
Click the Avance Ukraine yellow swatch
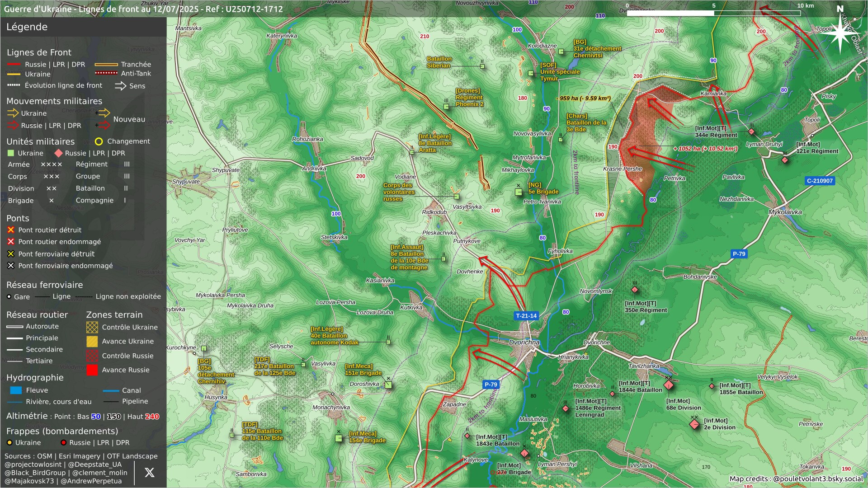(92, 342)
